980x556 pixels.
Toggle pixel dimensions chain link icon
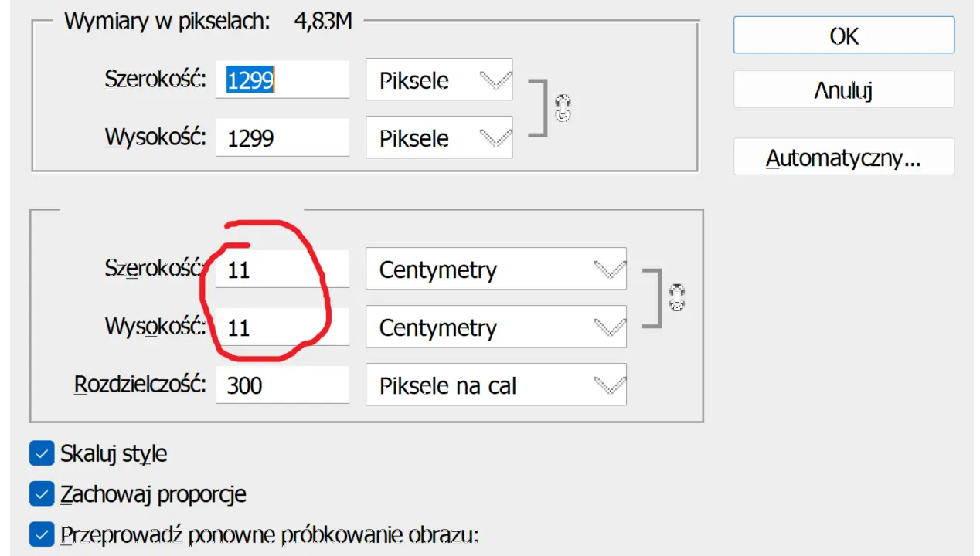coord(563,108)
